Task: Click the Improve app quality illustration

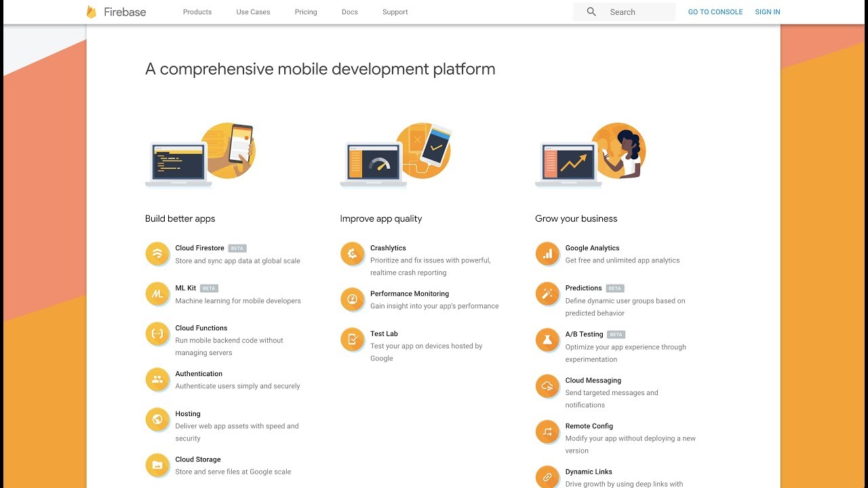Action: click(396, 155)
